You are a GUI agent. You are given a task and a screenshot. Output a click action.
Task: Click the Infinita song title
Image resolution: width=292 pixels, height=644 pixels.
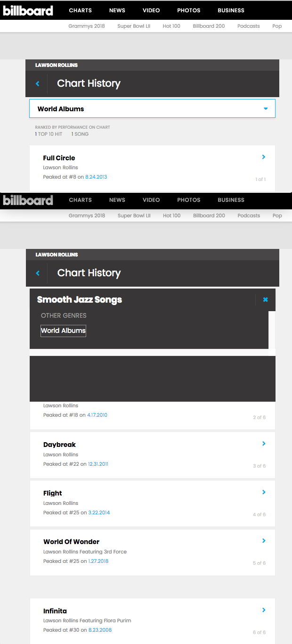56,611
